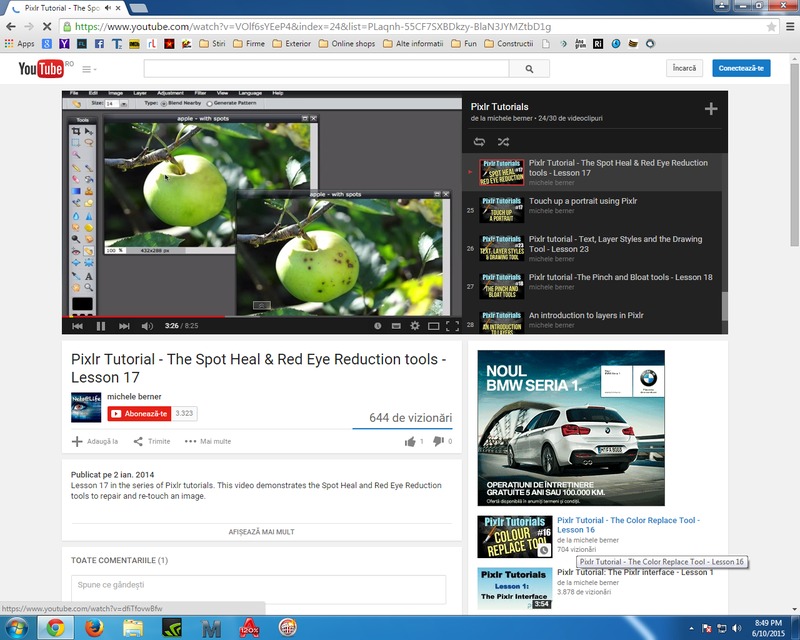The height and width of the screenshot is (640, 800).
Task: Open the YouTube guide menu dropdown
Action: click(x=89, y=69)
